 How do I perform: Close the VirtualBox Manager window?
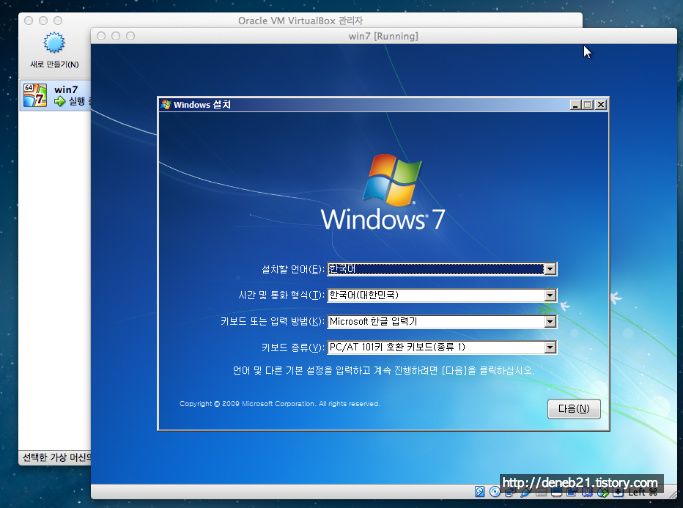click(x=29, y=20)
